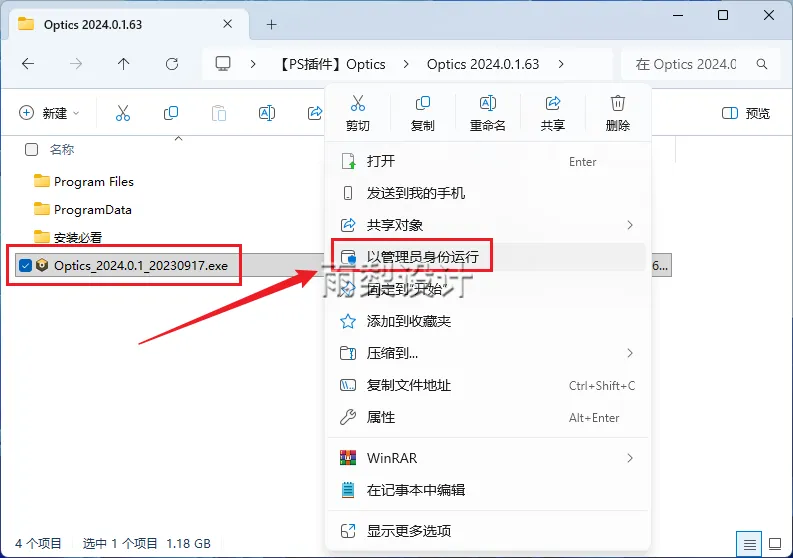
Task: Click the Rename icon in context menu
Action: point(488,103)
